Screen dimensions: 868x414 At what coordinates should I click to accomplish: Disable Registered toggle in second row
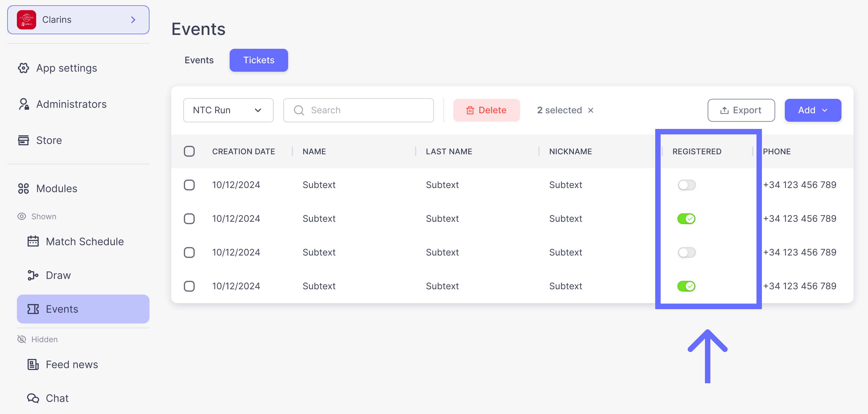point(686,219)
